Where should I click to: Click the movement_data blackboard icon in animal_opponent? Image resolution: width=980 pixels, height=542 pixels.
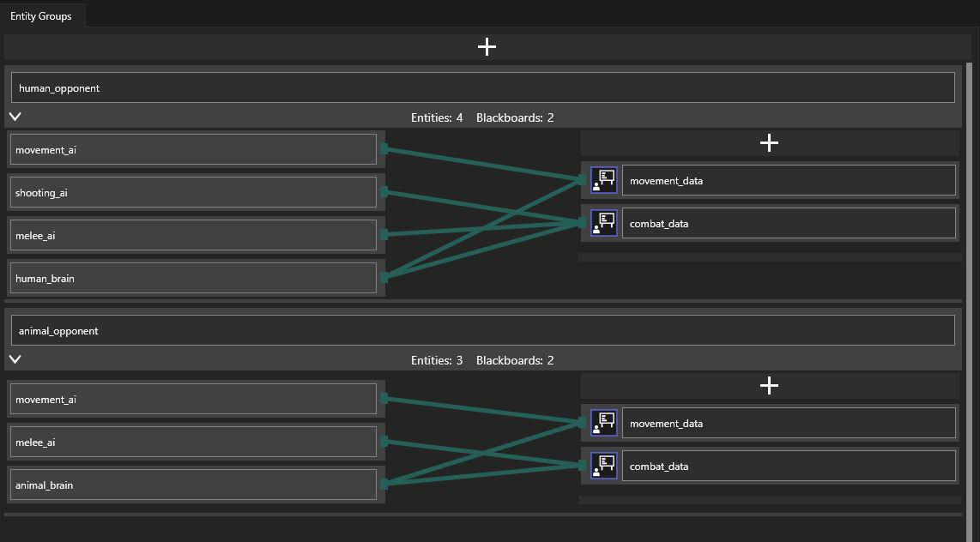click(603, 423)
